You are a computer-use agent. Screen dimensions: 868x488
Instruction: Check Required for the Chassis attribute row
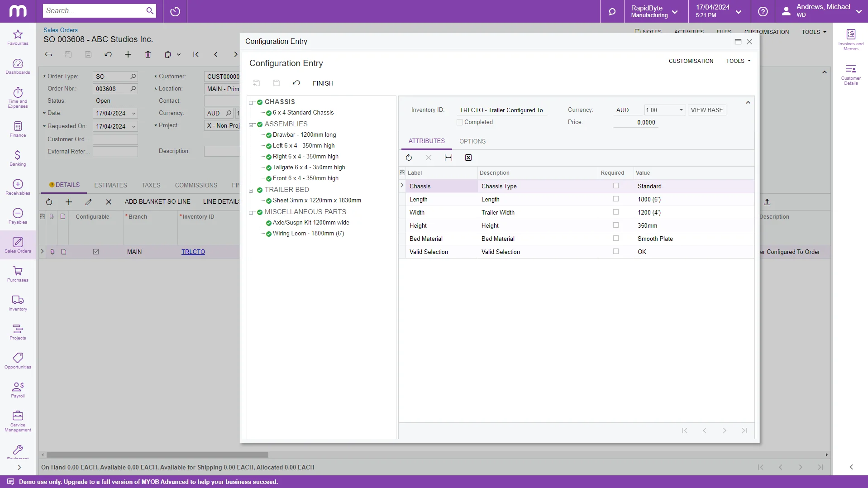[x=616, y=186]
